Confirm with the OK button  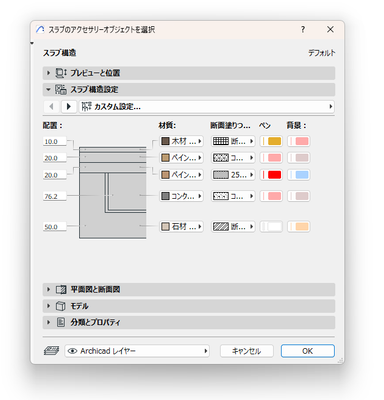308,351
